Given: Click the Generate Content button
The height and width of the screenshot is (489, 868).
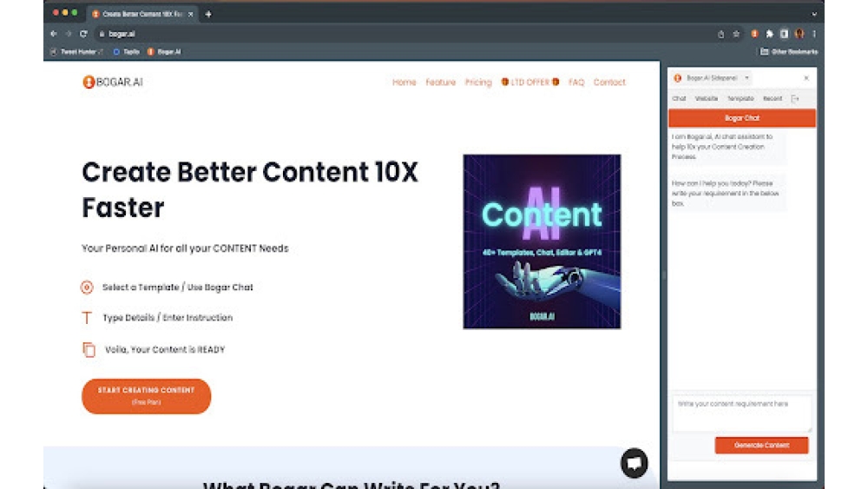Looking at the screenshot, I should (x=762, y=446).
